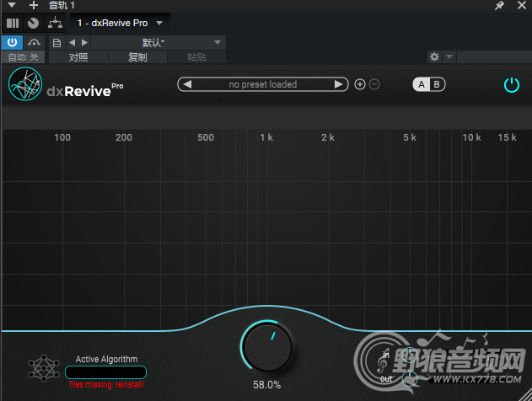Toggle automation mode 自动: 关

[23, 57]
